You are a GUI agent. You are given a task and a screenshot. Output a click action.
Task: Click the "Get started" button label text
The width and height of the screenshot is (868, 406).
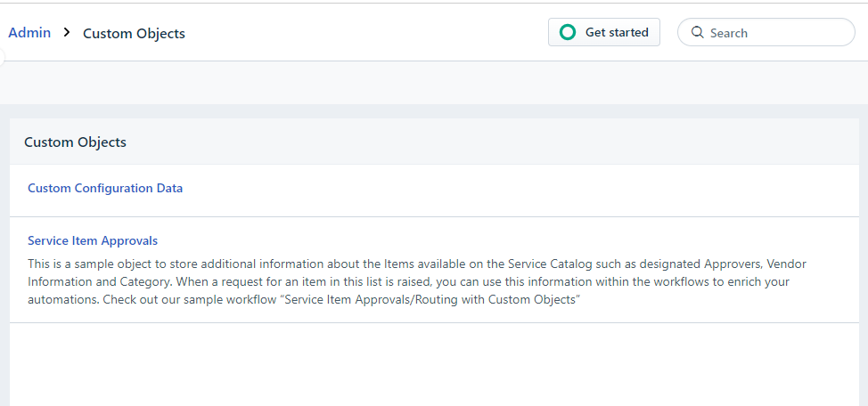[617, 32]
